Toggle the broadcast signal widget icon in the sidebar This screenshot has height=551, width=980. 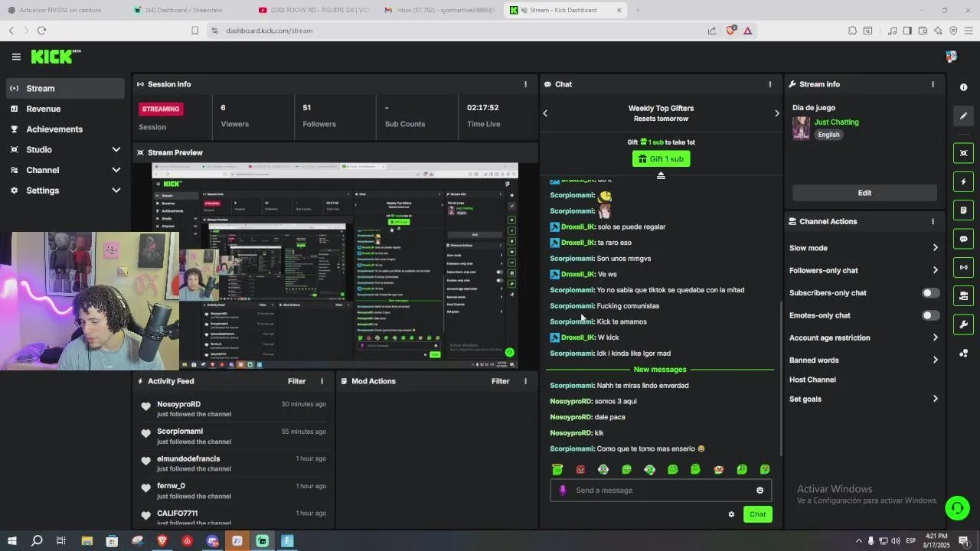963,267
